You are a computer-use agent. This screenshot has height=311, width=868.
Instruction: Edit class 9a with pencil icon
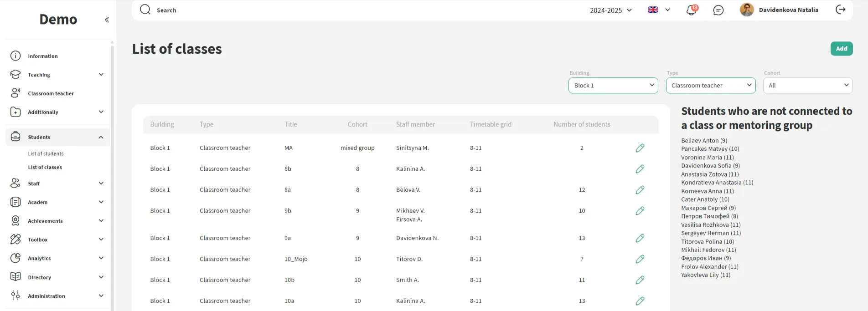[640, 238]
